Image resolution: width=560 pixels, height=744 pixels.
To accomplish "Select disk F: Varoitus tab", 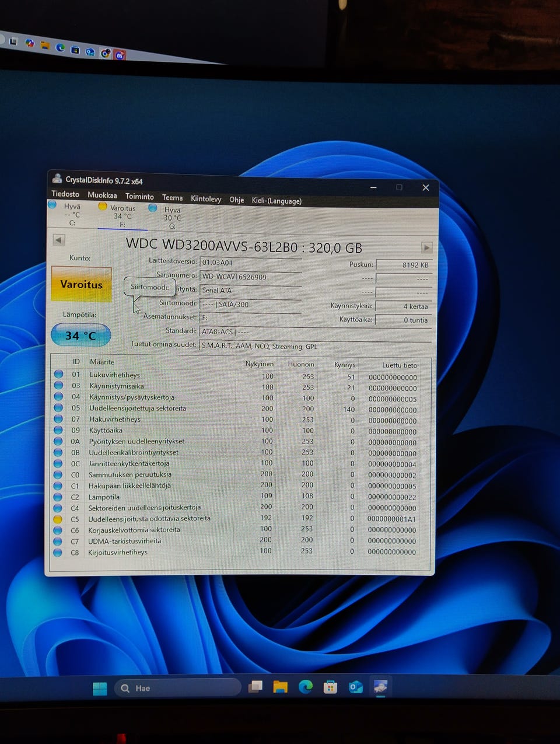I will 121,215.
